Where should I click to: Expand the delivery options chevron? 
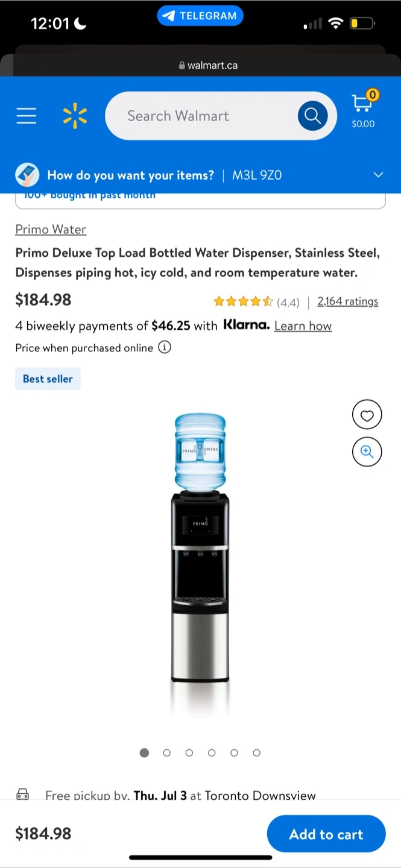[378, 175]
